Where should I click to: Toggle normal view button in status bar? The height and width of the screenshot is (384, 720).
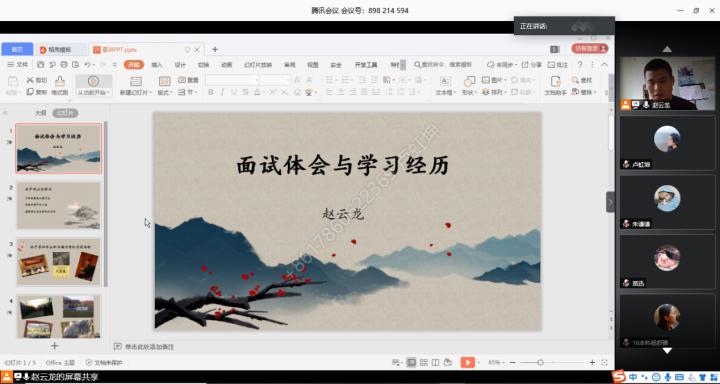pos(411,362)
